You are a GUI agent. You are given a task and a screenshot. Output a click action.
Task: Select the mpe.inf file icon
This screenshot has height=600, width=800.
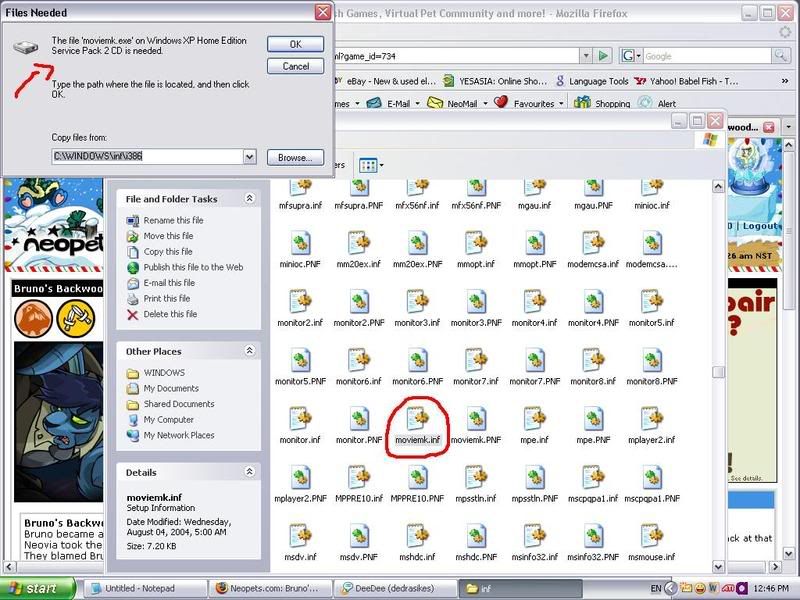(x=534, y=418)
